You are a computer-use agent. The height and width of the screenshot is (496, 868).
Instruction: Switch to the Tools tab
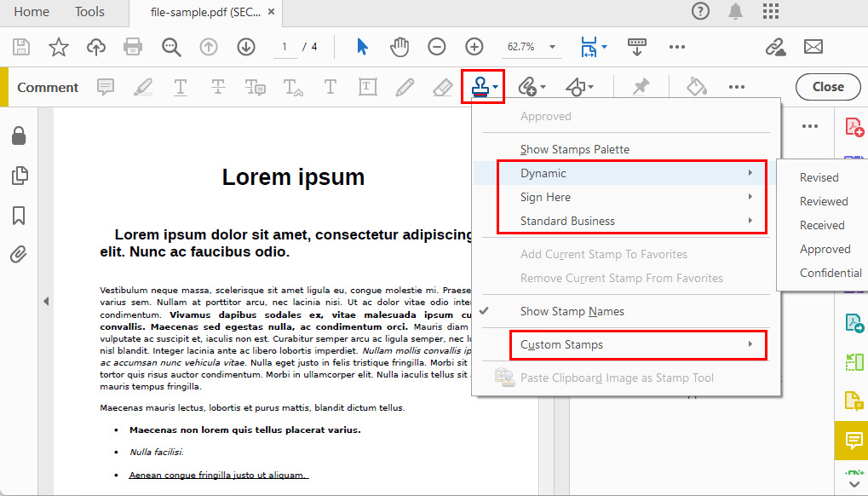tap(89, 12)
